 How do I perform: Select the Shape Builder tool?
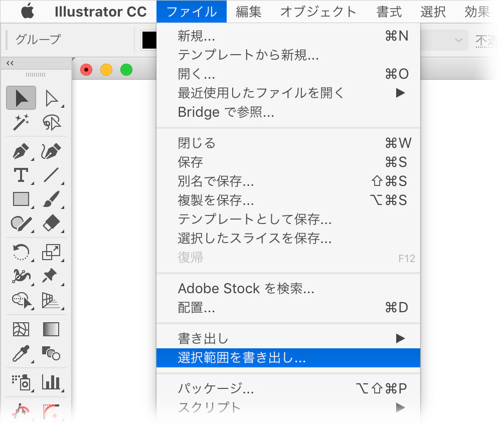click(22, 300)
